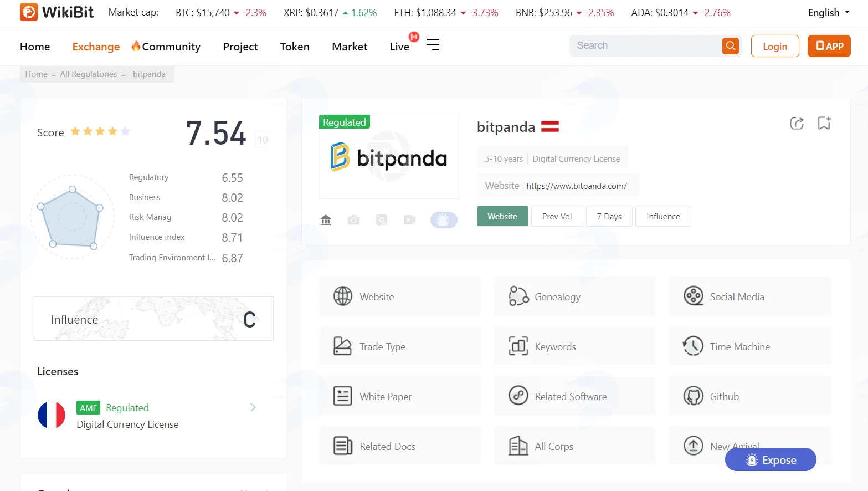Select the Prev Vol tab
The image size is (868, 491).
click(557, 216)
